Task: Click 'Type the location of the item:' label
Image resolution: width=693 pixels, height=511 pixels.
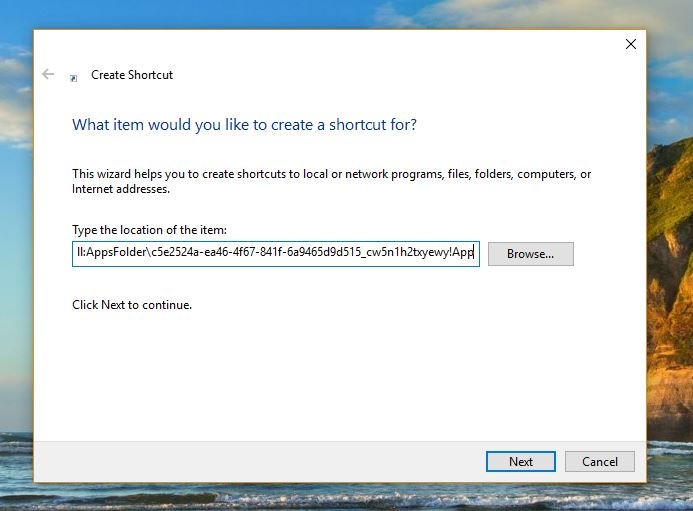Action: 149,230
